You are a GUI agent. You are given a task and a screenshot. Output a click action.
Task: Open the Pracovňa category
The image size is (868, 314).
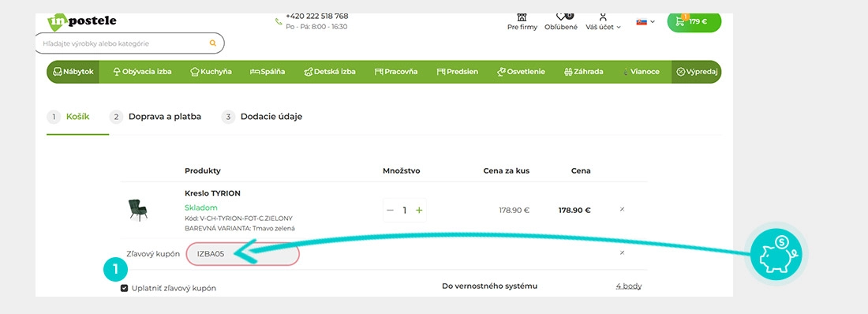396,72
